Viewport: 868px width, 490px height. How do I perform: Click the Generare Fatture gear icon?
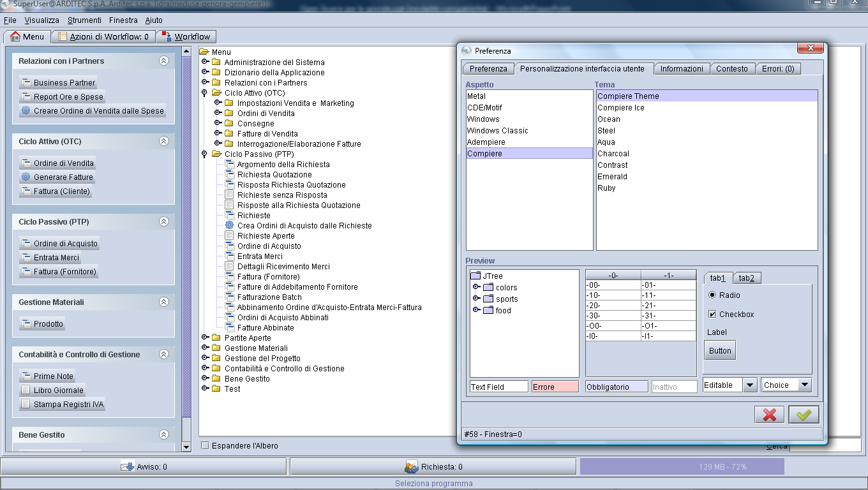pos(26,177)
